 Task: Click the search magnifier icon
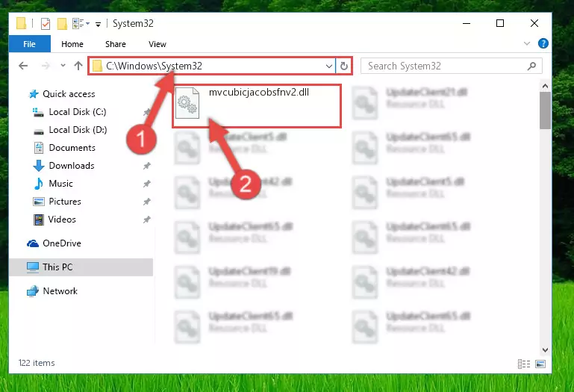pyautogui.click(x=531, y=66)
